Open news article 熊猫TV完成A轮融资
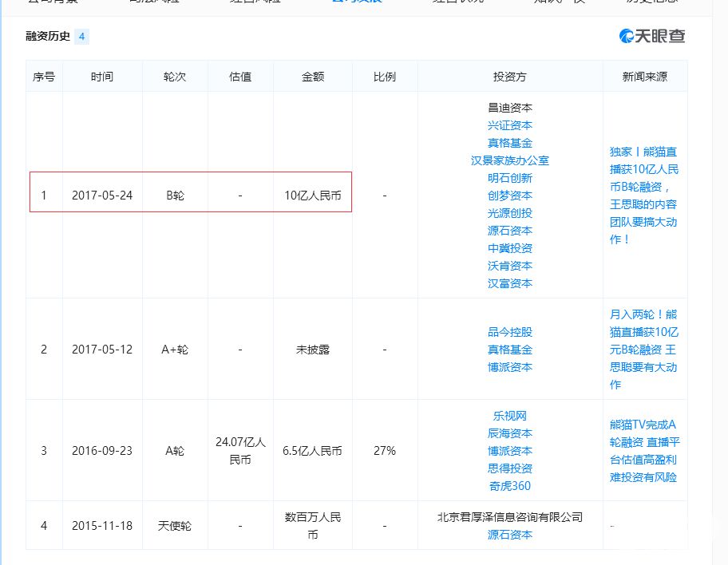This screenshot has width=728, height=565. point(644,451)
